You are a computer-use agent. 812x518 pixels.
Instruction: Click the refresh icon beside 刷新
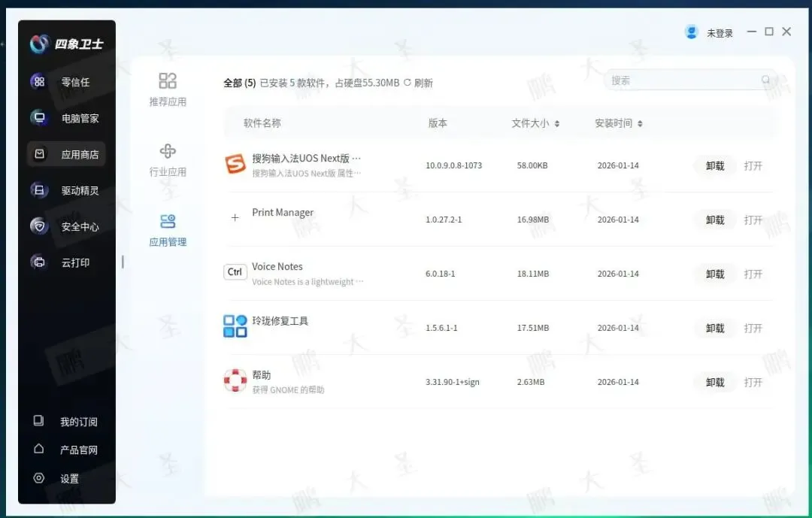click(x=407, y=83)
